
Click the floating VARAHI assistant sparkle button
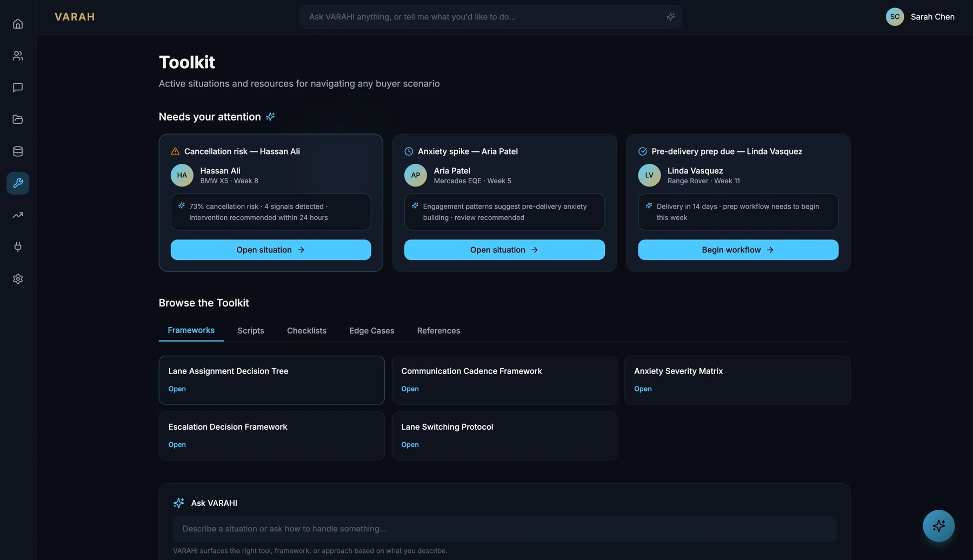[x=938, y=526]
